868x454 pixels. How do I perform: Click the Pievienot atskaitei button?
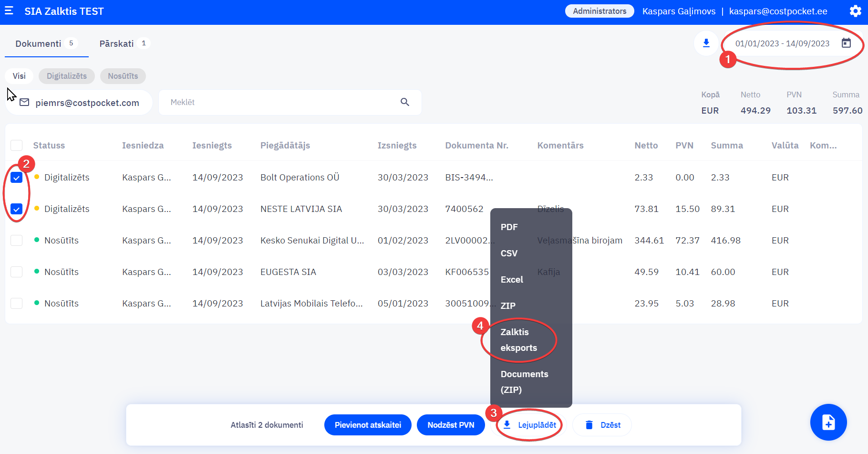click(x=368, y=425)
